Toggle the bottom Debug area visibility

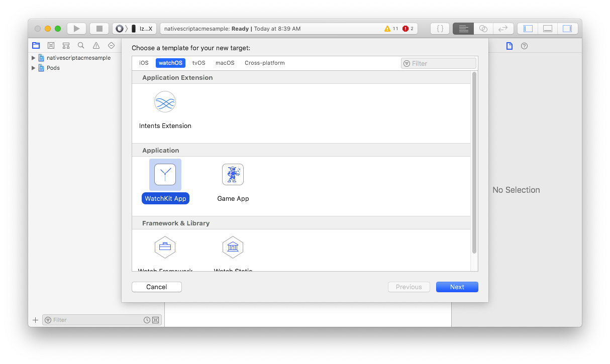548,29
